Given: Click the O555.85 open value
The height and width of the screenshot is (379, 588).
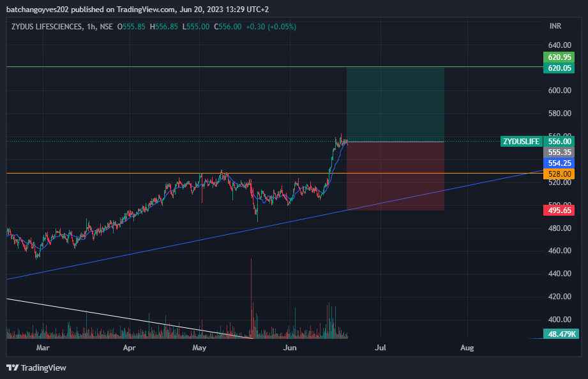Looking at the screenshot, I should (x=132, y=27).
